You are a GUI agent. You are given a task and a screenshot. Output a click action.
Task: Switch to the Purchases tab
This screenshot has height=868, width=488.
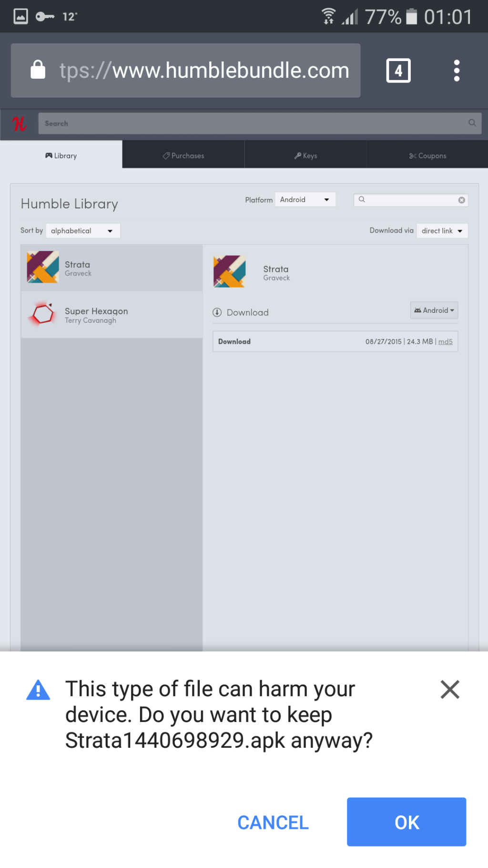tap(183, 156)
